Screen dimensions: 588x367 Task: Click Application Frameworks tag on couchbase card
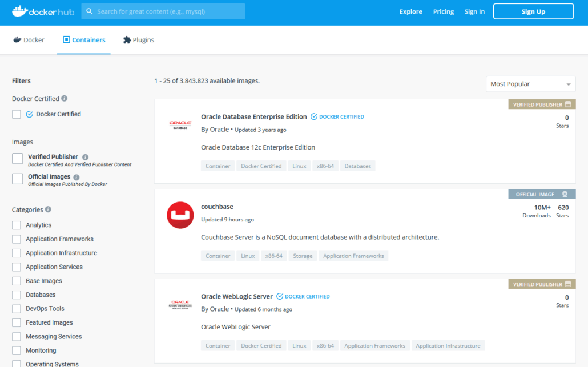pyautogui.click(x=353, y=256)
